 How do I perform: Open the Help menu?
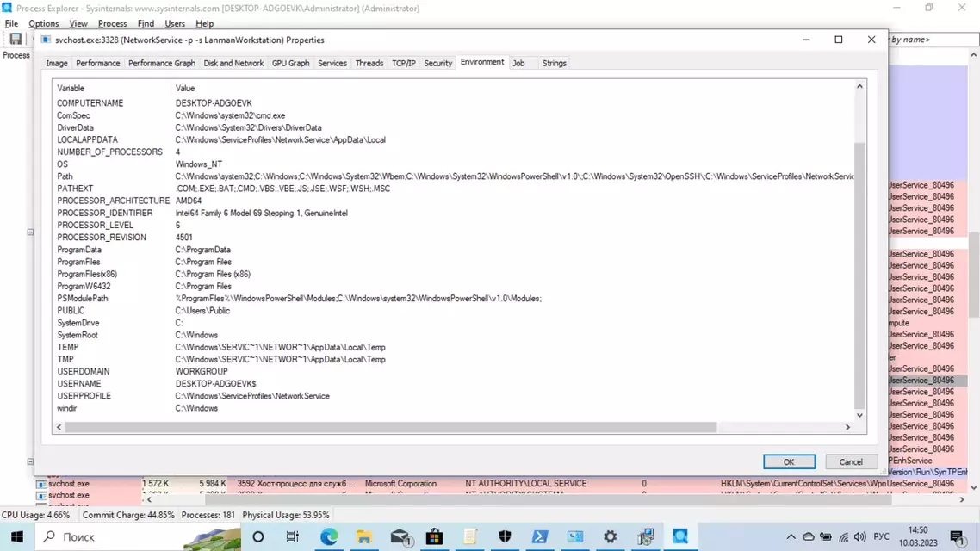[x=204, y=24]
